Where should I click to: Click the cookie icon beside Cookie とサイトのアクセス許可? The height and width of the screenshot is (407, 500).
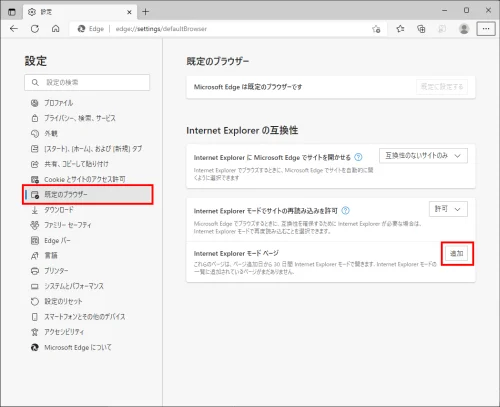point(35,179)
